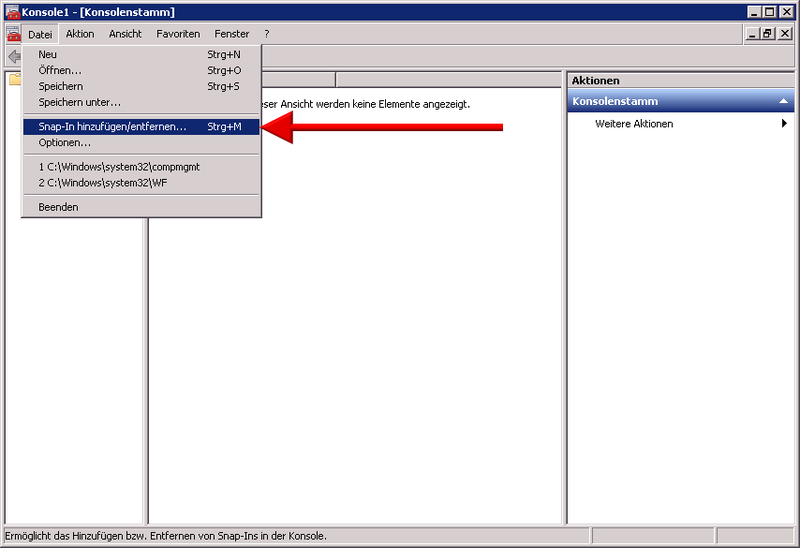Minimize the inner console child window
This screenshot has width=800, height=548.
752,34
